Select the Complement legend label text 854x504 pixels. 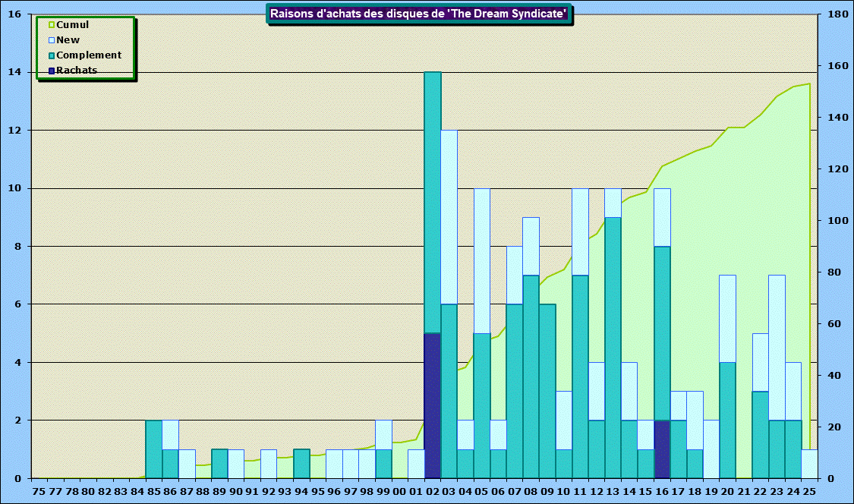pos(89,55)
